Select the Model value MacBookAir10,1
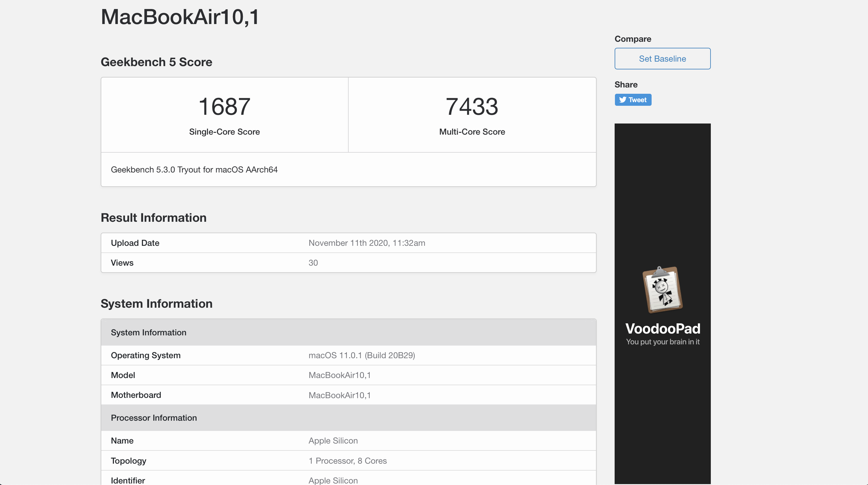 (340, 375)
